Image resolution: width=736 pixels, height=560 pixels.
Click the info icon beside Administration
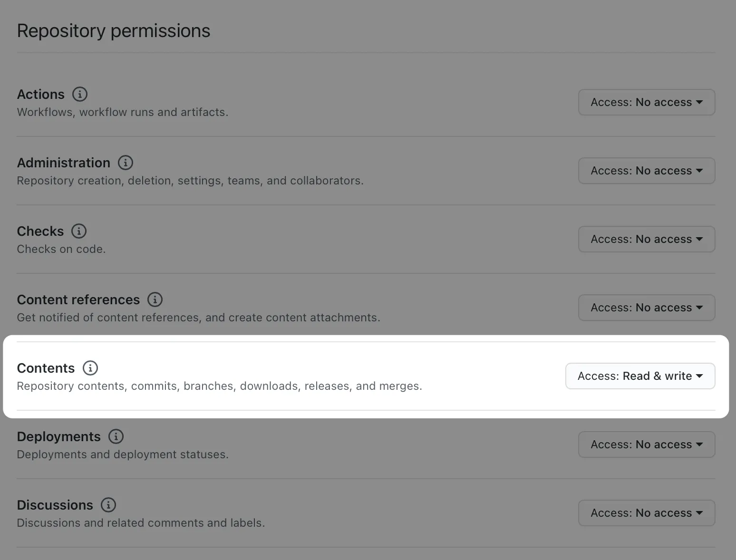[x=126, y=163]
